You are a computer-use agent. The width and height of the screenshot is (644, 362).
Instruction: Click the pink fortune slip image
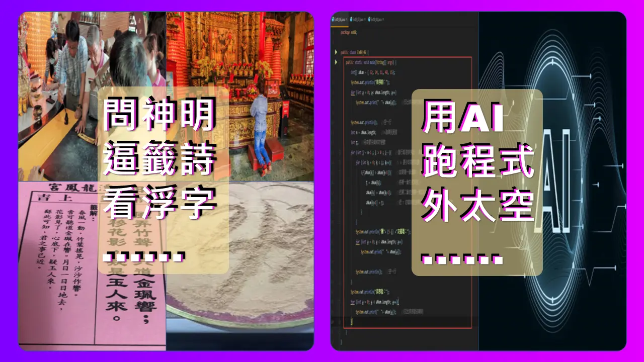coord(92,265)
